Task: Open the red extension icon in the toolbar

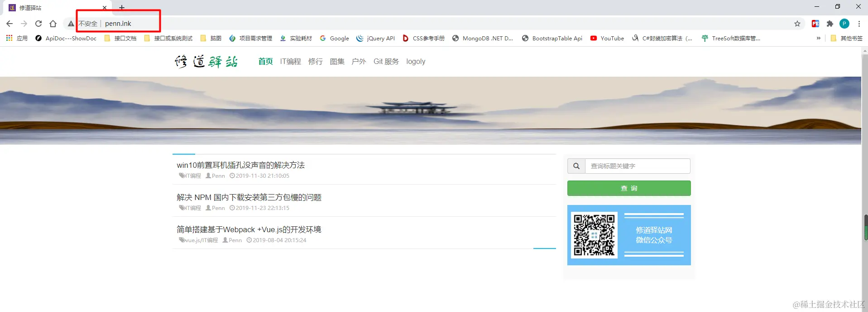Action: pos(815,24)
